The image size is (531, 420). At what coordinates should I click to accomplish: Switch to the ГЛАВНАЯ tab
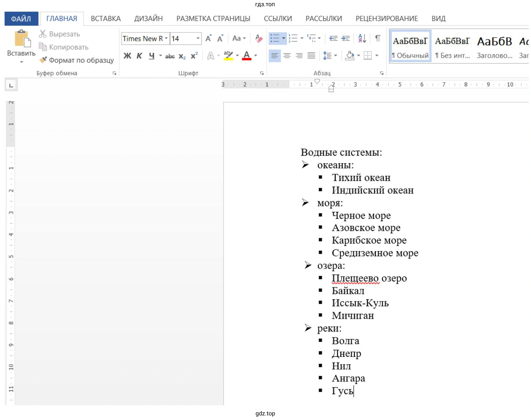coord(62,19)
